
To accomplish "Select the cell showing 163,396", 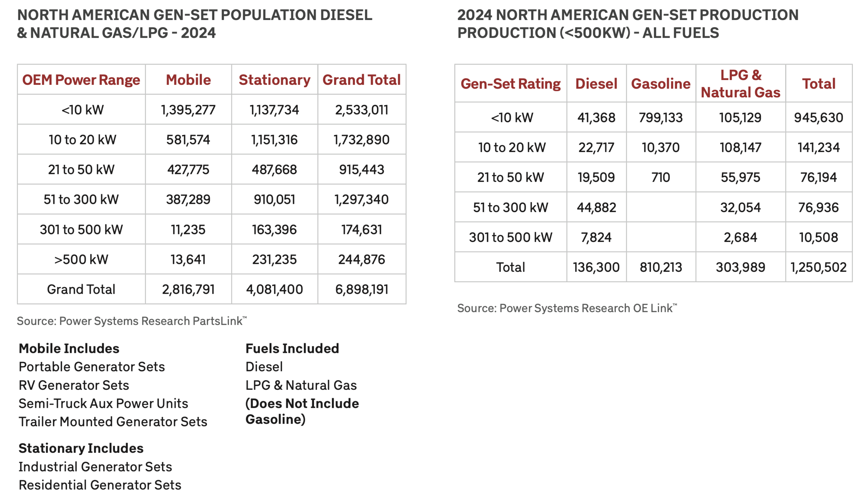I will click(275, 230).
